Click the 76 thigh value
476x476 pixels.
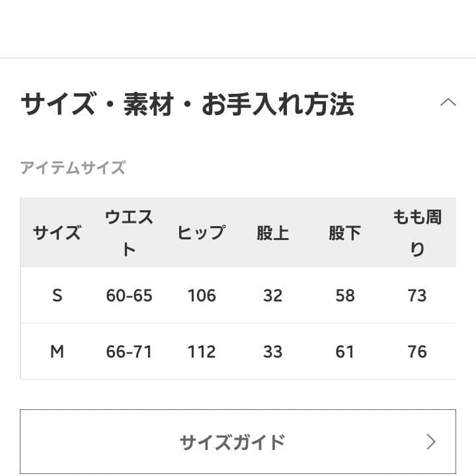pos(417,352)
